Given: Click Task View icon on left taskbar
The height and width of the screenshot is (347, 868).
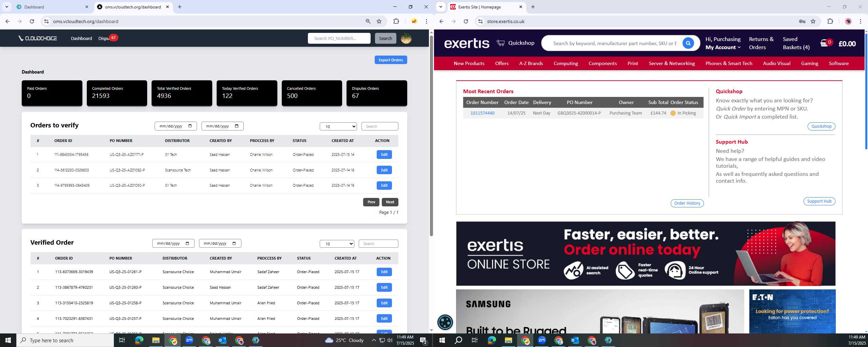Looking at the screenshot, I should (122, 340).
